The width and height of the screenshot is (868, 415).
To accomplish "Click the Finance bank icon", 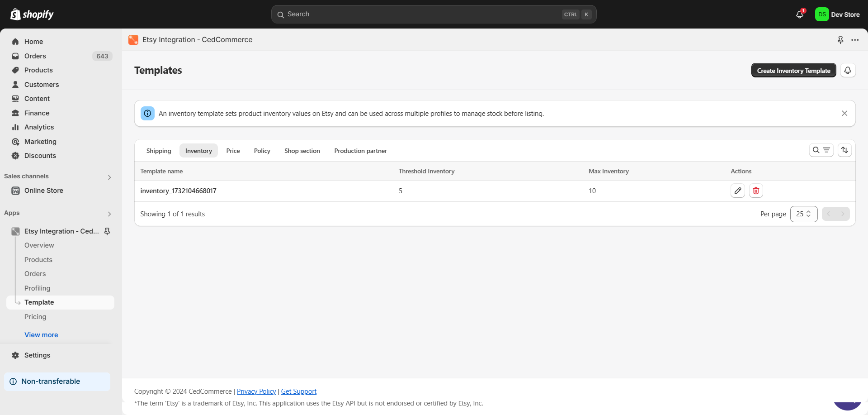I will 15,113.
